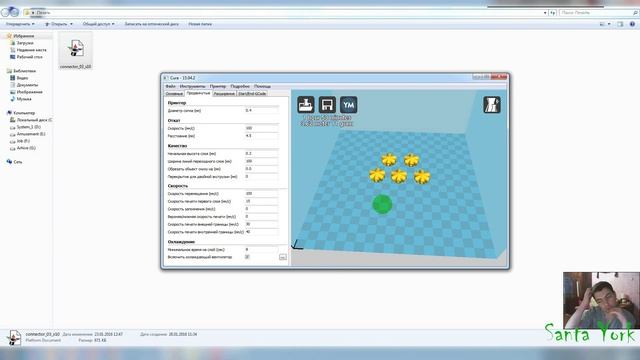The image size is (640, 360).
Task: Click the first layer line width field
Action: [262, 161]
